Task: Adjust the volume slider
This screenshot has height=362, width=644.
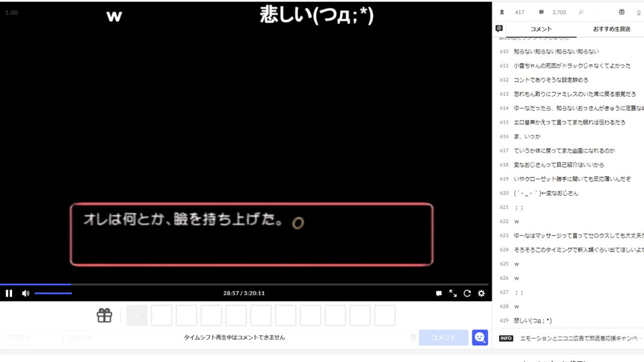Action: point(54,293)
